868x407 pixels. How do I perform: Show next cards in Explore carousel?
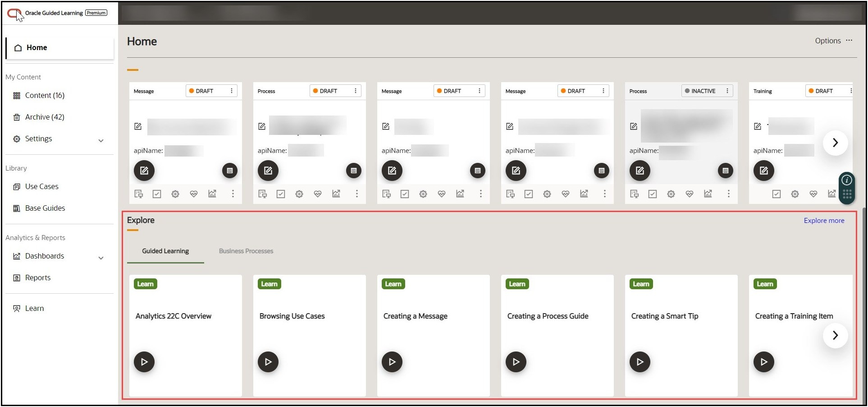[836, 335]
